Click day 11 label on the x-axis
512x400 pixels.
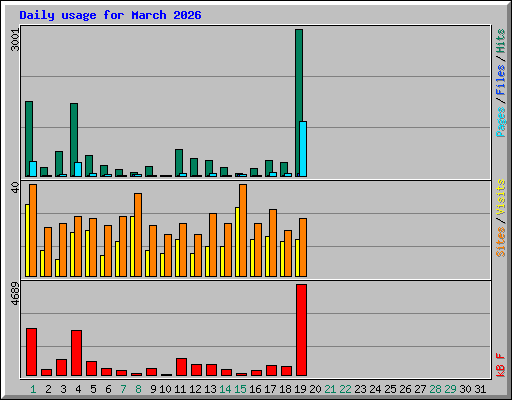(180, 389)
